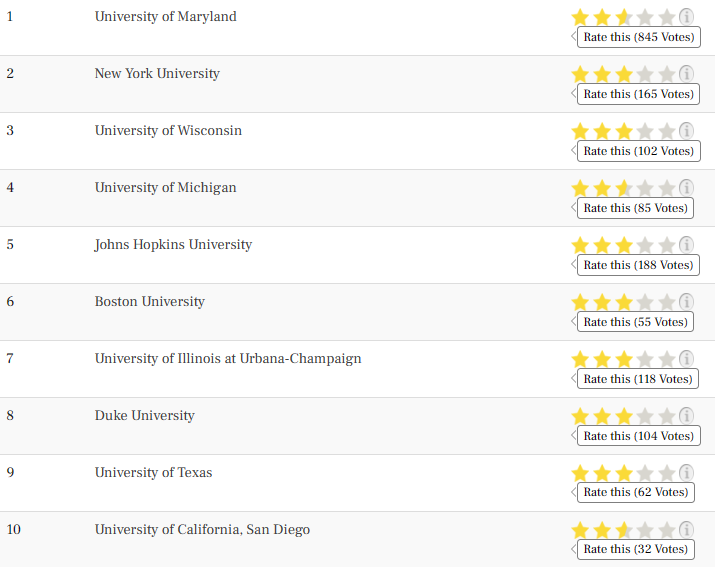Click Rate this (118 Votes) for Illinois
This screenshot has width=716, height=569.
[x=638, y=379]
